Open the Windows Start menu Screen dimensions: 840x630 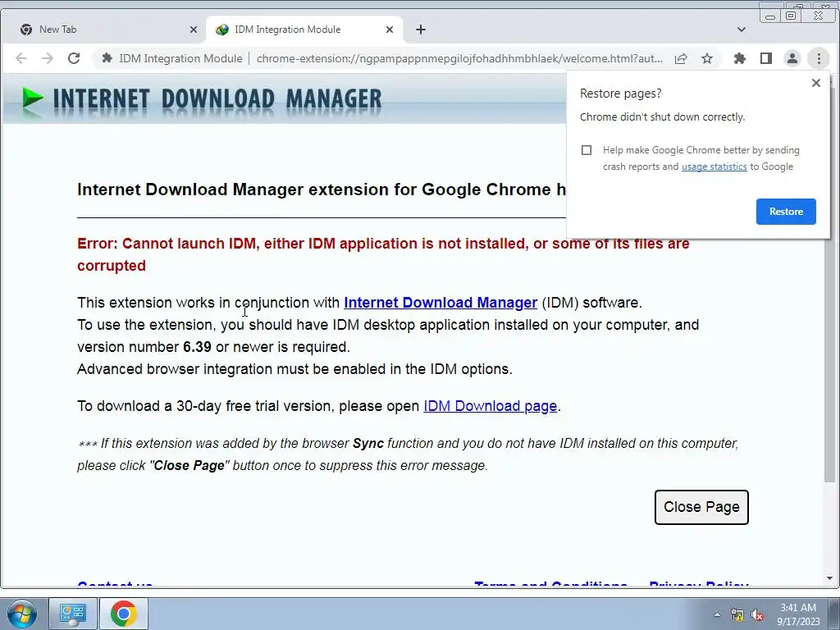click(x=21, y=614)
